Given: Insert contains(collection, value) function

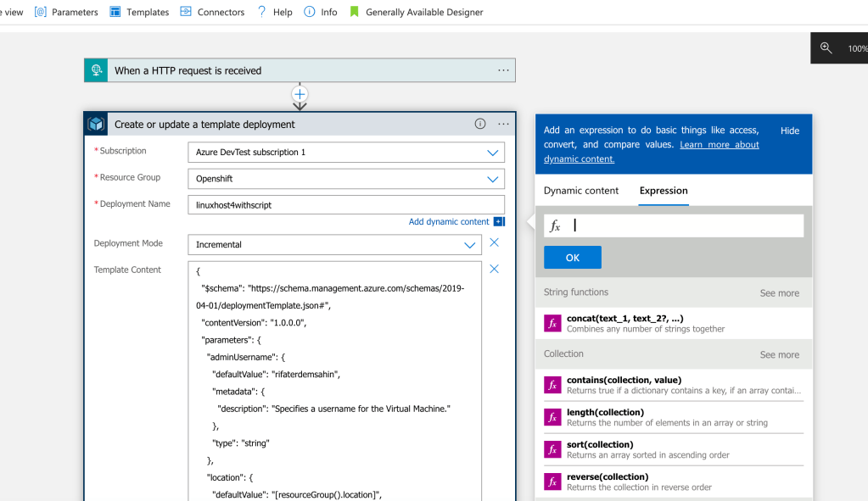Looking at the screenshot, I should click(674, 385).
